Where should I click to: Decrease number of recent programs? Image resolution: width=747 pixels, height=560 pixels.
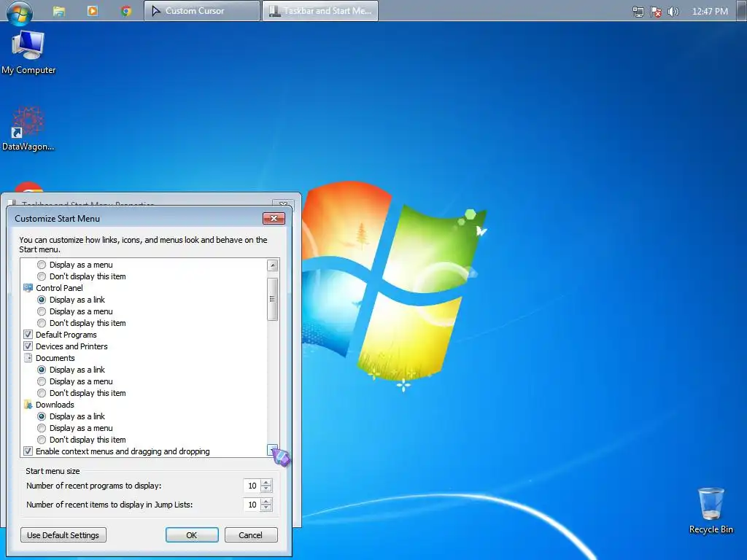coord(266,489)
